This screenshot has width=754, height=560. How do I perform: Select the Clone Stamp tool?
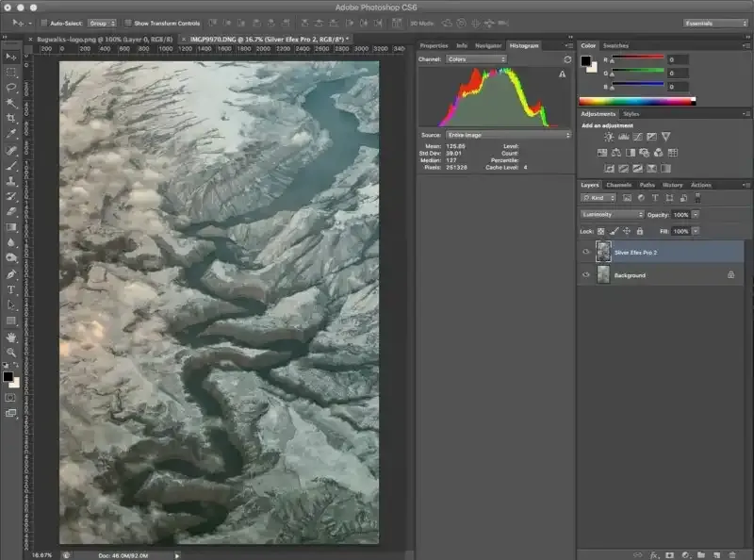(x=11, y=180)
